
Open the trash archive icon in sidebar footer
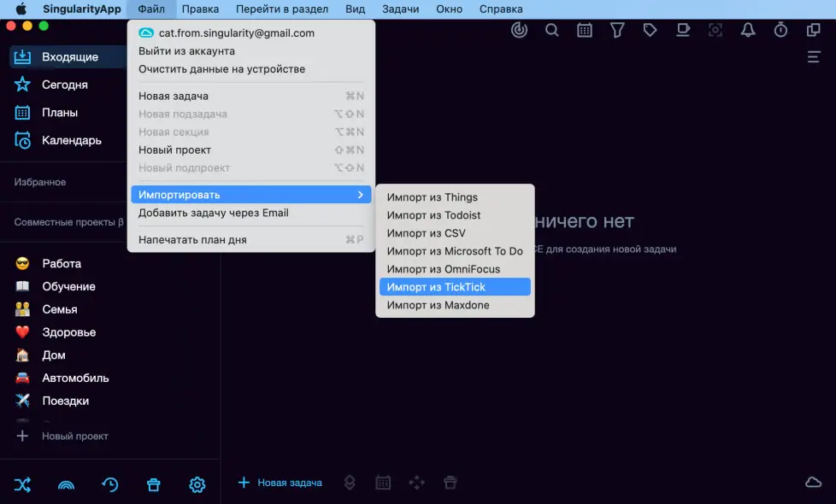point(154,484)
